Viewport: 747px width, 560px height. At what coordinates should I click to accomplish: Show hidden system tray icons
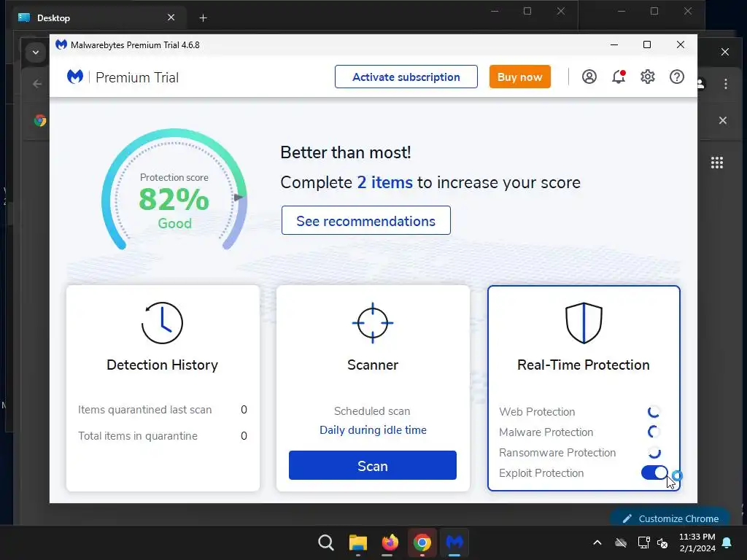click(597, 542)
